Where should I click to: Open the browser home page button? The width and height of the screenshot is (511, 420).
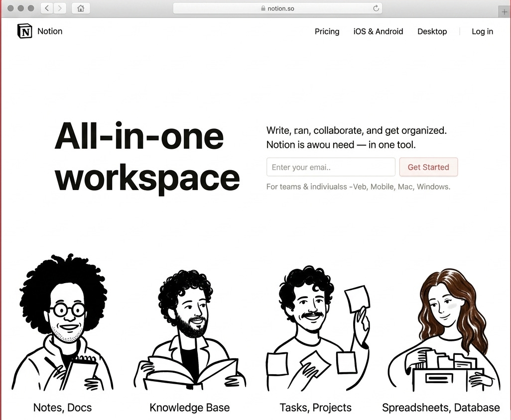point(81,8)
